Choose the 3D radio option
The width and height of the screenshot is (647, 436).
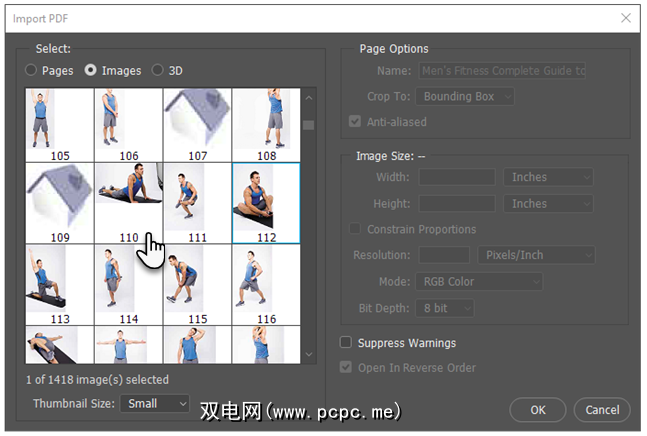tap(158, 71)
